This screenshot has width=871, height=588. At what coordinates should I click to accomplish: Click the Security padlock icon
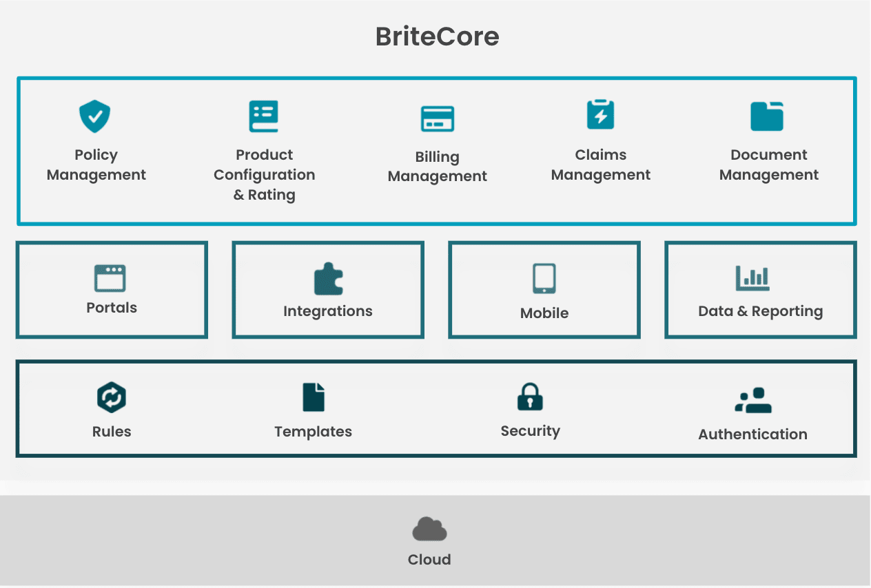(530, 397)
